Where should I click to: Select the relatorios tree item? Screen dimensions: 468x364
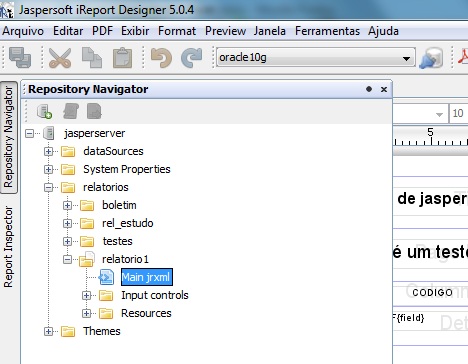[x=106, y=187]
